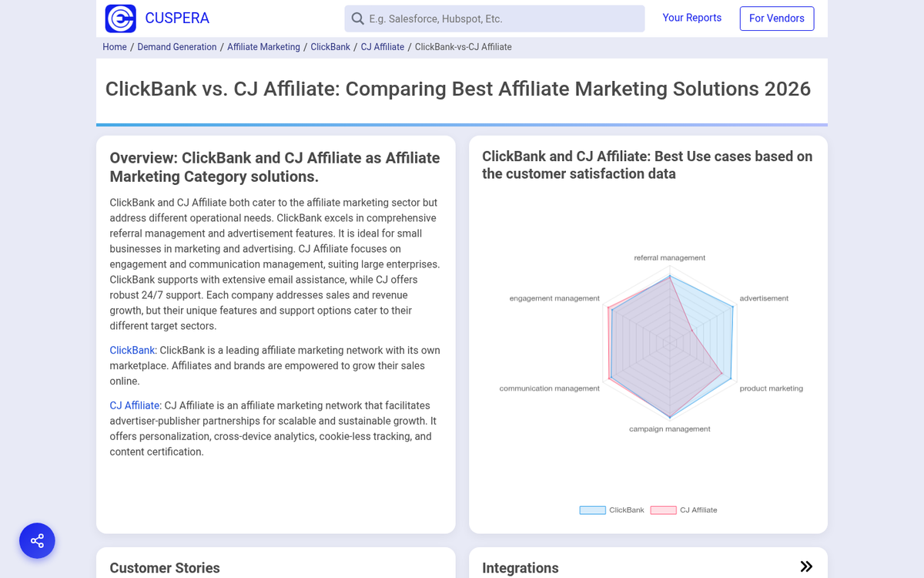Toggle the CJ Affiliate series in the legend
Image resolution: width=924 pixels, height=578 pixels.
698,509
